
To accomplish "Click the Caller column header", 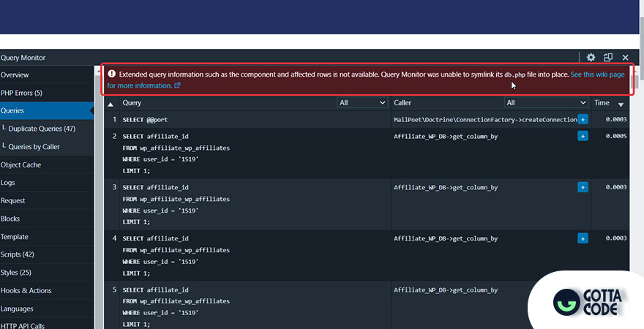I will (402, 102).
